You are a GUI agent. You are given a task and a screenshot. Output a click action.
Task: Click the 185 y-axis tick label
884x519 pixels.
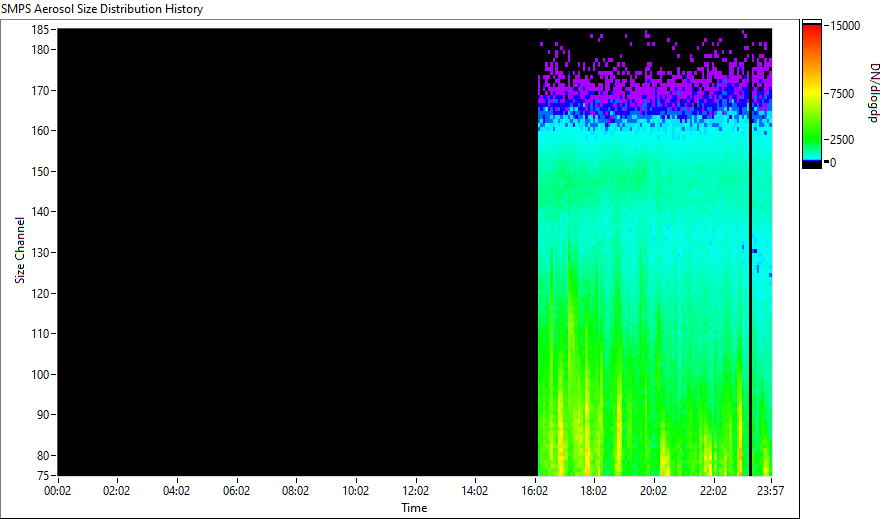[x=40, y=30]
